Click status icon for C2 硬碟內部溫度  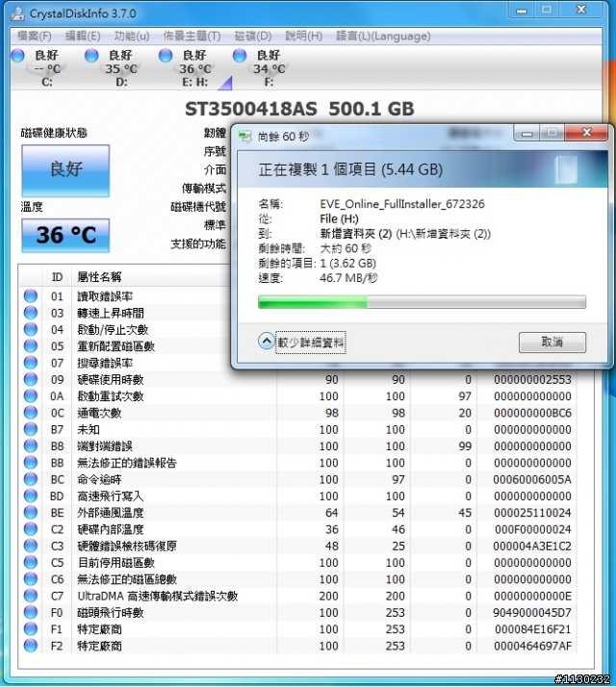click(30, 529)
